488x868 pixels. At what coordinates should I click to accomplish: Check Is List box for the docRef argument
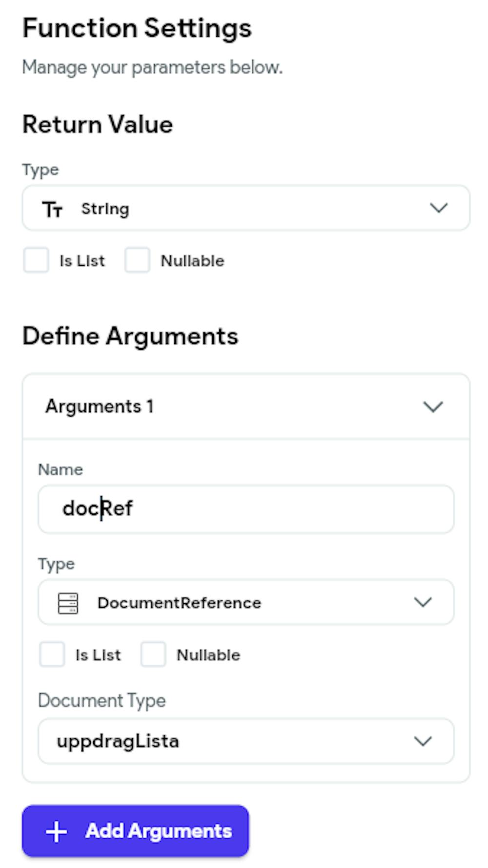52,655
